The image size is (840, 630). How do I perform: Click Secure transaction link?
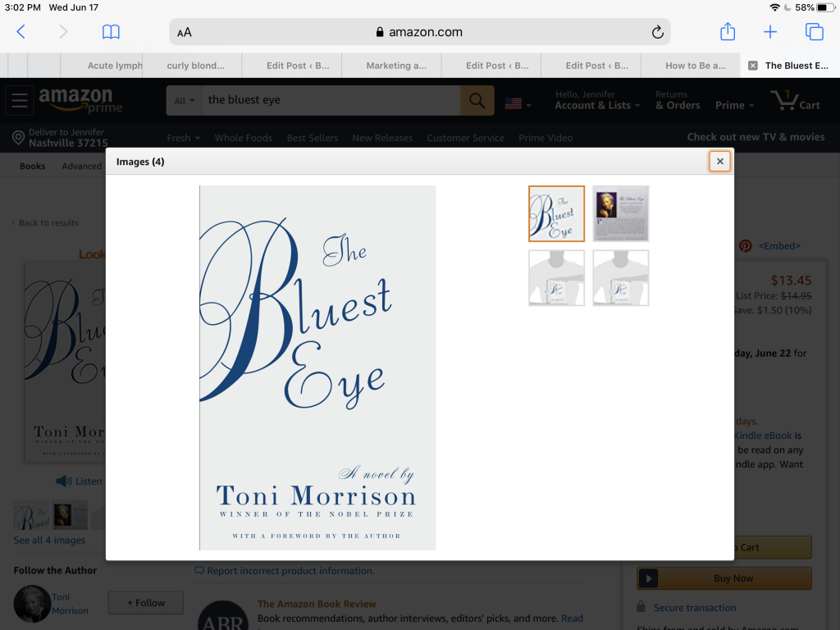coord(695,608)
